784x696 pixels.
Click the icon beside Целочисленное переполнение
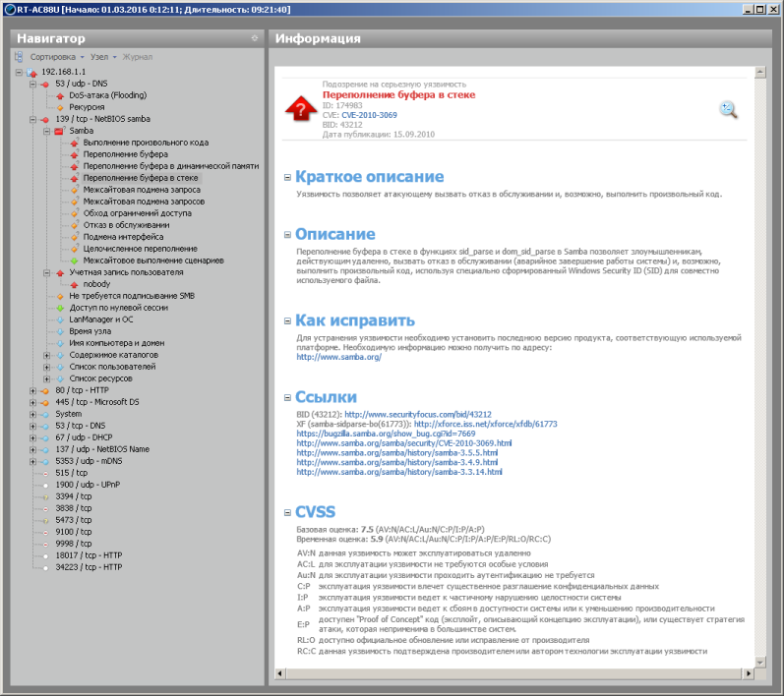click(74, 249)
